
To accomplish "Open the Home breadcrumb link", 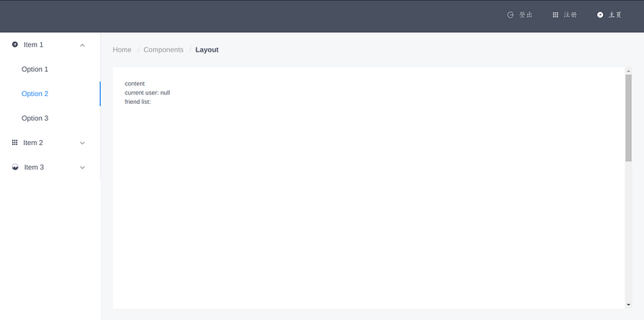I will pyautogui.click(x=122, y=50).
